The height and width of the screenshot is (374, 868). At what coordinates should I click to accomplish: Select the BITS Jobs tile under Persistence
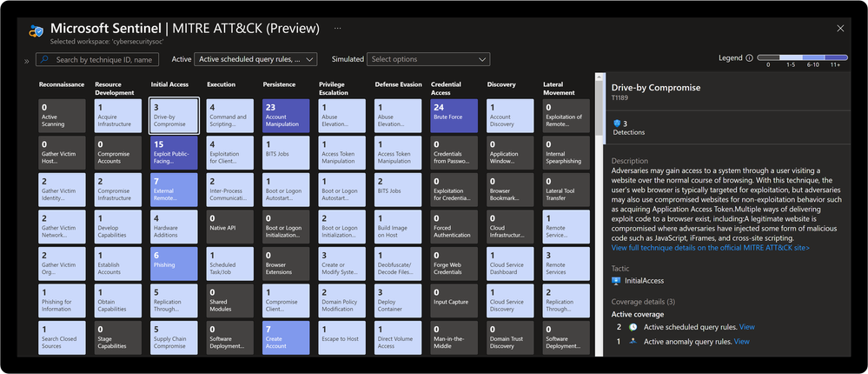(286, 152)
